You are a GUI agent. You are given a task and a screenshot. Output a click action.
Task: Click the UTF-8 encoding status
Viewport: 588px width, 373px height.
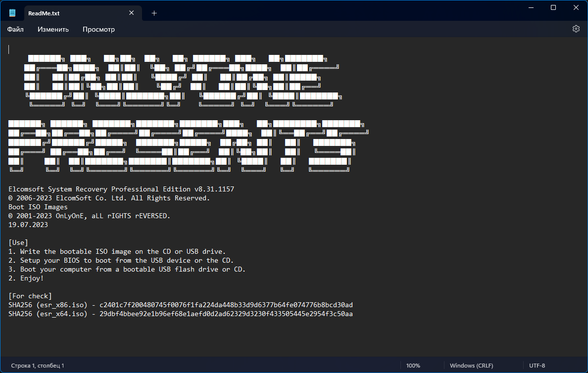[x=537, y=366]
